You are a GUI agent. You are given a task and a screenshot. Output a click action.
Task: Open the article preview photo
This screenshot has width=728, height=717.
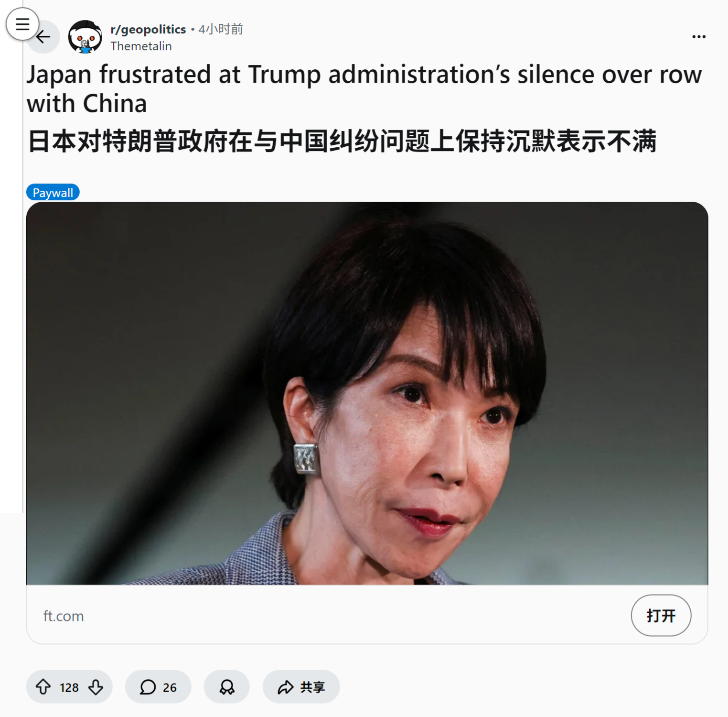pos(367,393)
